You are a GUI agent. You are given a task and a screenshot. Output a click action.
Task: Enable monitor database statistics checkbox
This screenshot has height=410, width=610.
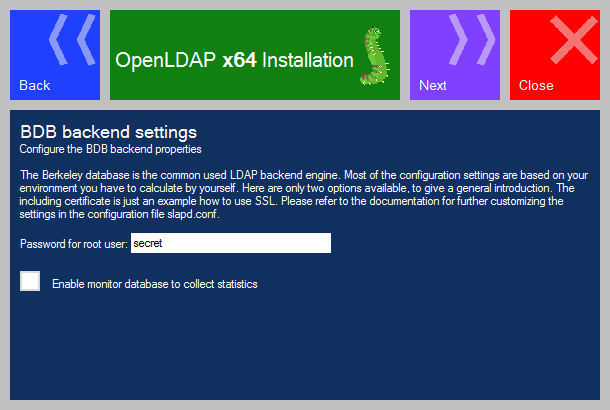tap(30, 281)
